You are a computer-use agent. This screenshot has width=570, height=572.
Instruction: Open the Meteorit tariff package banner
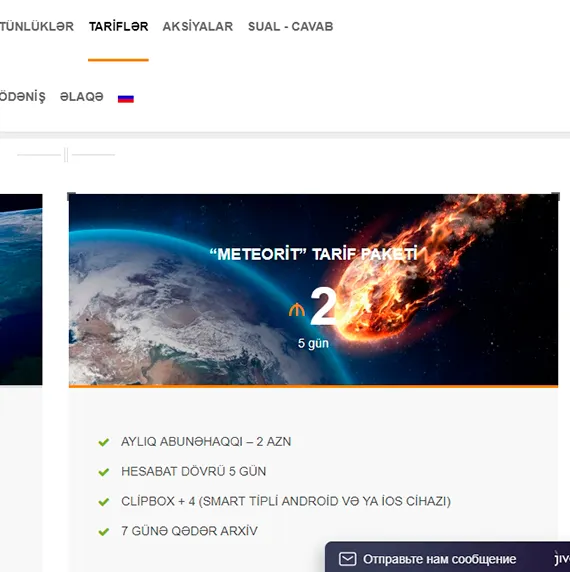313,290
